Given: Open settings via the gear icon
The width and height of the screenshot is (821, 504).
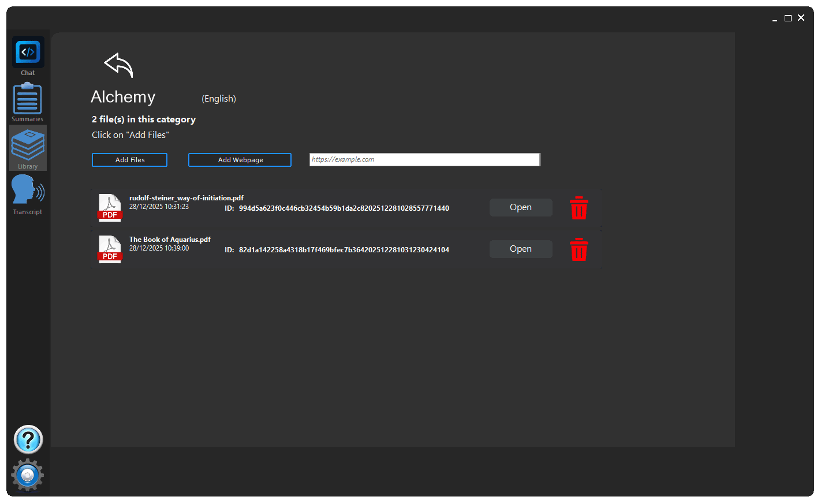Looking at the screenshot, I should pos(28,475).
